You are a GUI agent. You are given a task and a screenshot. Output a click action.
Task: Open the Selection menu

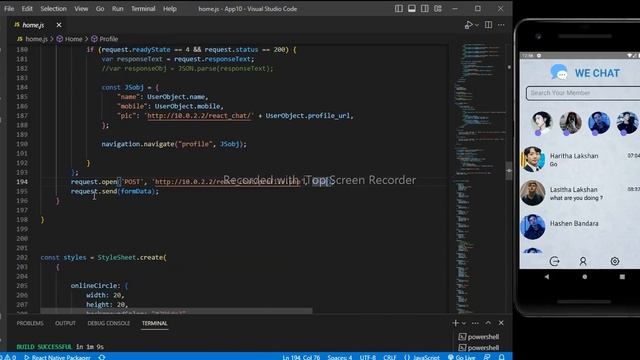coord(53,9)
